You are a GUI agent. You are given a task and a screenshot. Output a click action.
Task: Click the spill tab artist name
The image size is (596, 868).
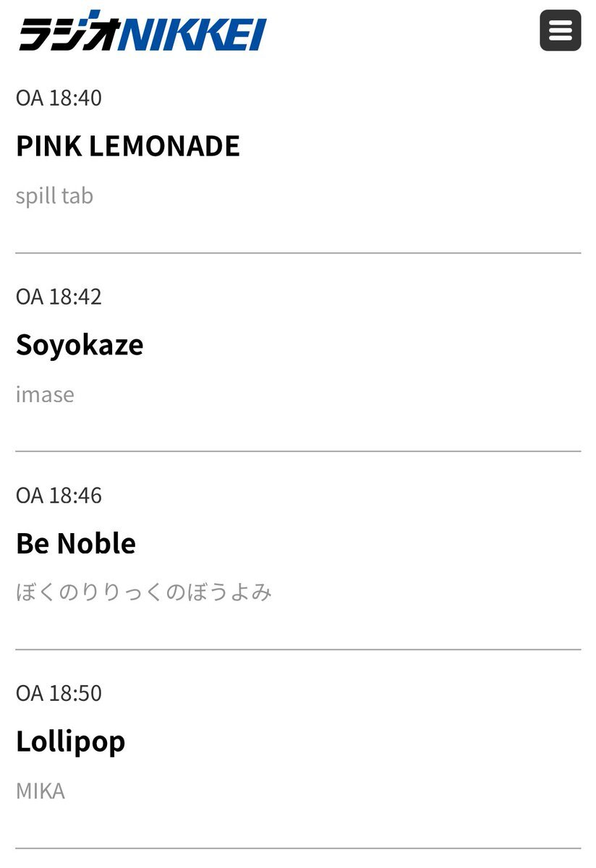[54, 196]
